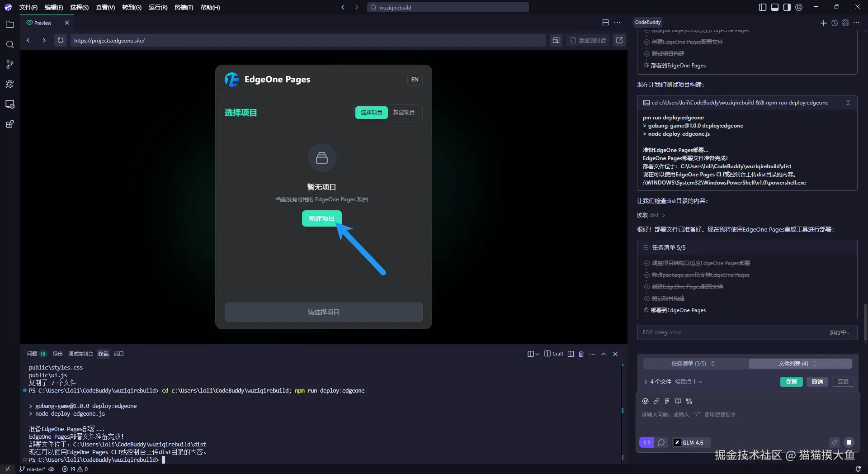The width and height of the screenshot is (868, 474).
Task: Expand the 任务清单 (5/5) selector
Action: pyautogui.click(x=694, y=364)
